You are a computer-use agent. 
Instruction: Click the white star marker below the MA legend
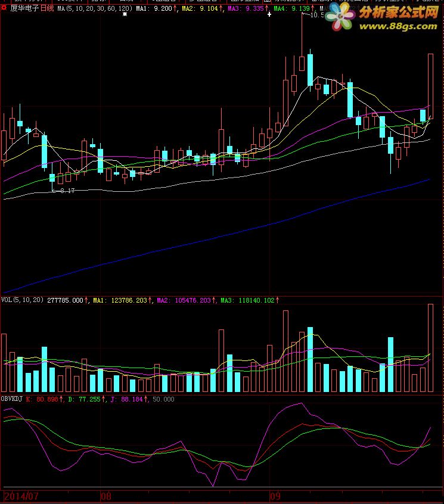(125, 14)
